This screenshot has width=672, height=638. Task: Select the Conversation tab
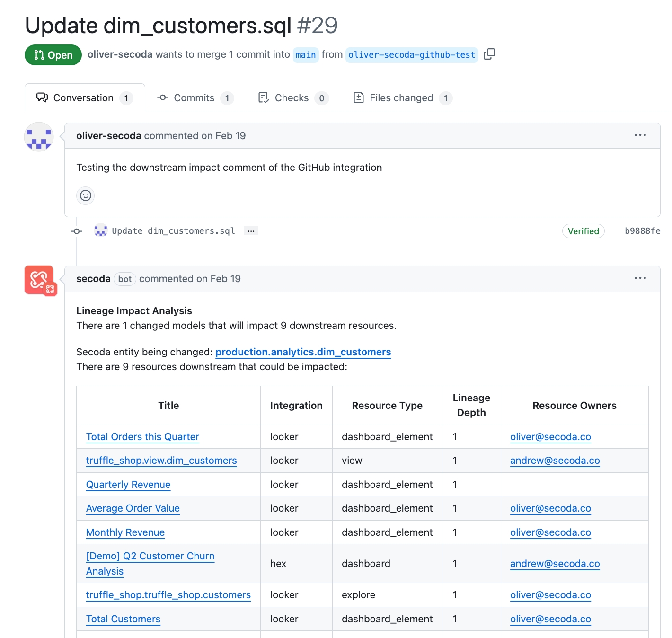tap(84, 98)
